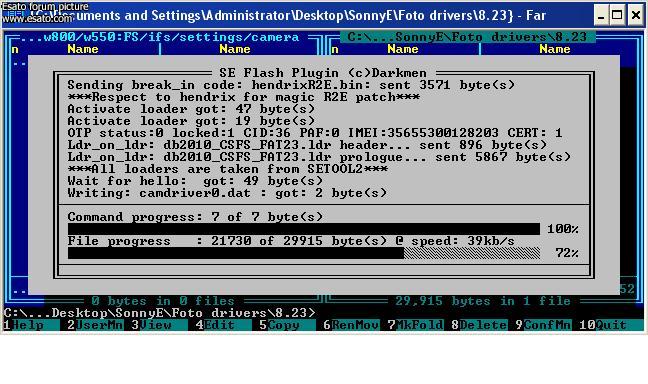This screenshot has height=384, width=648.
Task: Click the 10 Quit function key
Action: click(611, 325)
